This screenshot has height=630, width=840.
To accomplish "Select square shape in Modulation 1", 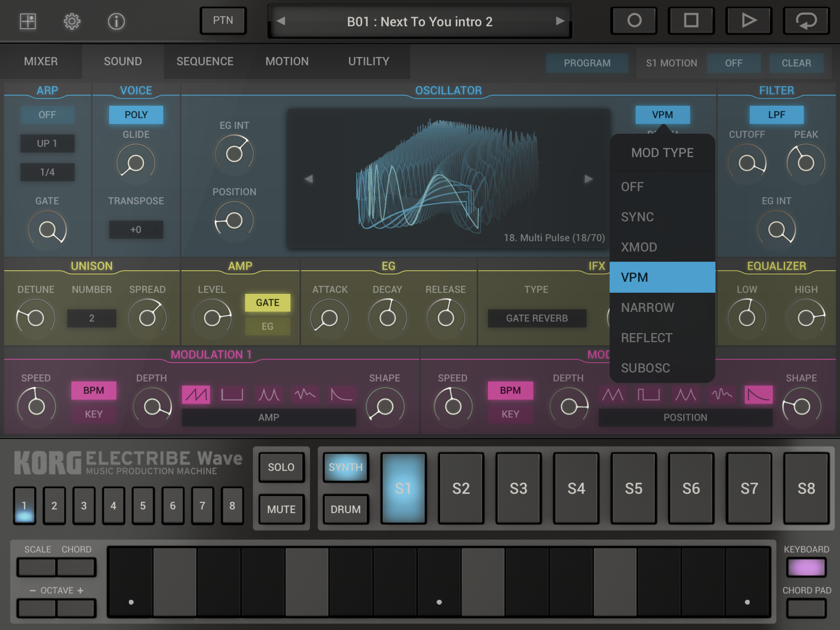I will pos(232,395).
